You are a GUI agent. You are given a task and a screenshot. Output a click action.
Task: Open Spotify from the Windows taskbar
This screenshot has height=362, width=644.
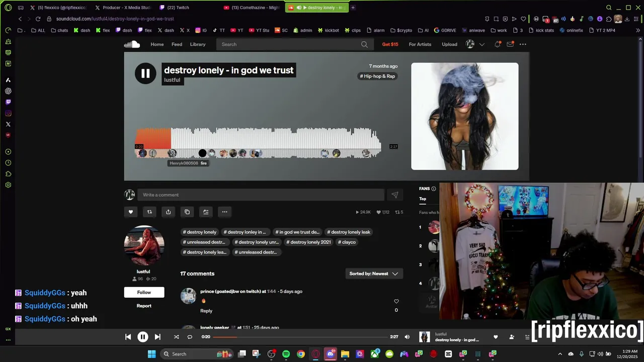[x=286, y=354]
